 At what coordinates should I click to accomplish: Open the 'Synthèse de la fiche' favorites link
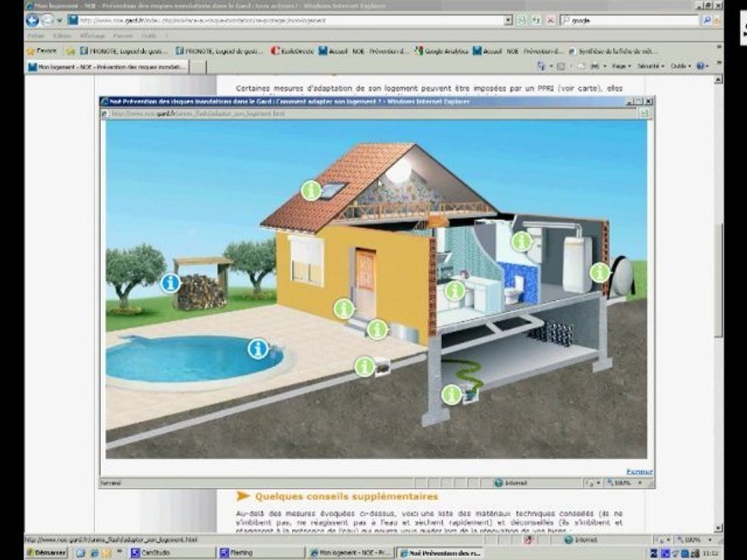point(612,51)
